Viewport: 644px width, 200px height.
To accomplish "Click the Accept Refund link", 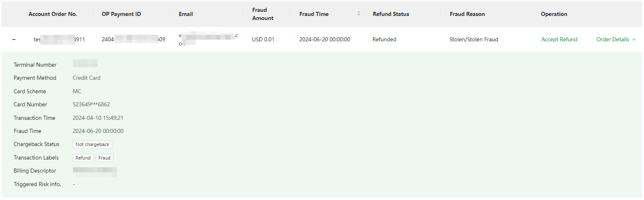I will point(559,39).
